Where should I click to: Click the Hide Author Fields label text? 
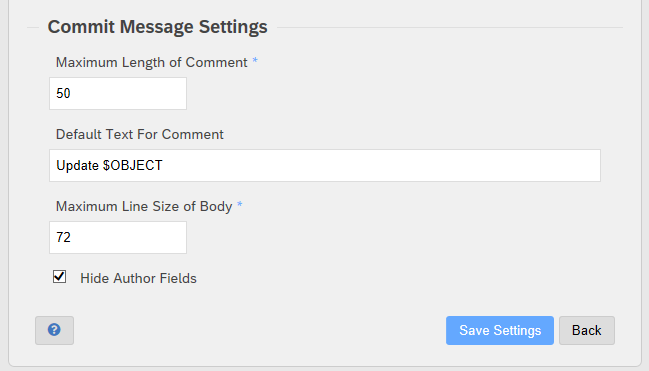tap(138, 278)
